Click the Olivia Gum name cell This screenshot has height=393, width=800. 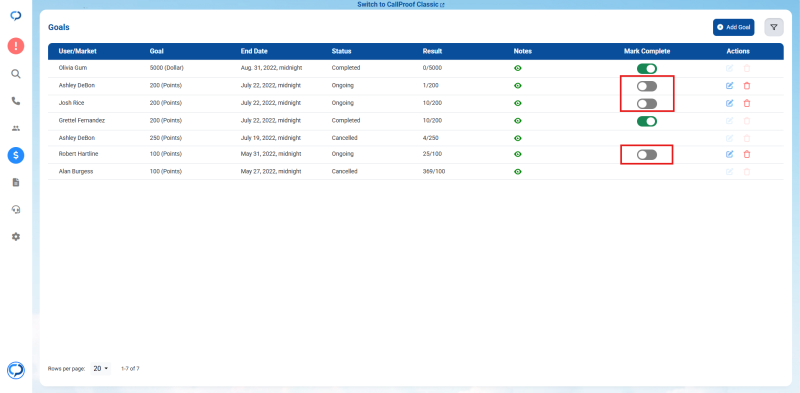coord(73,68)
